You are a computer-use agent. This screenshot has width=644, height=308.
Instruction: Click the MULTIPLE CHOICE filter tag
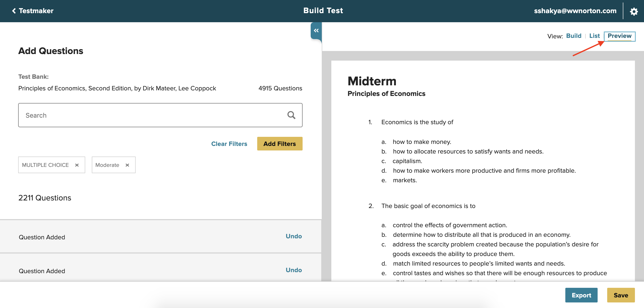(x=45, y=165)
